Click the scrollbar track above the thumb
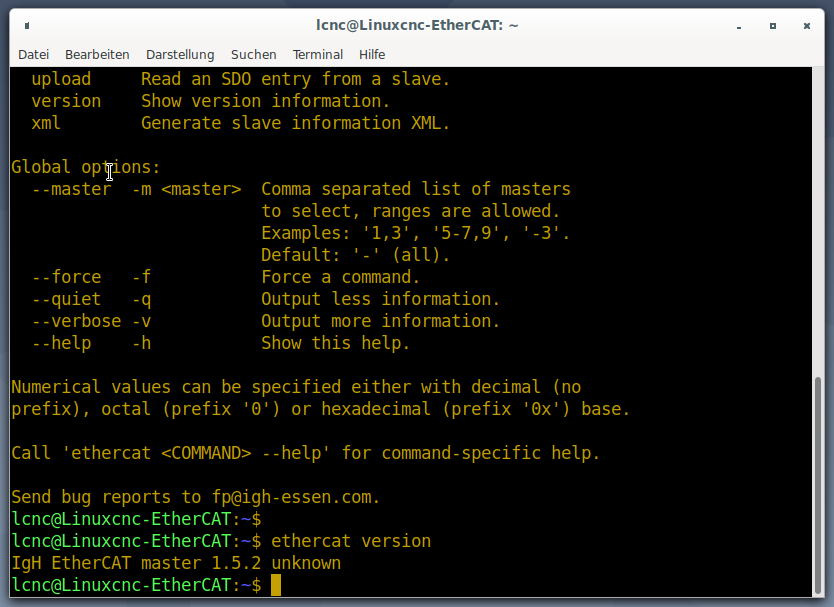 pos(818,221)
